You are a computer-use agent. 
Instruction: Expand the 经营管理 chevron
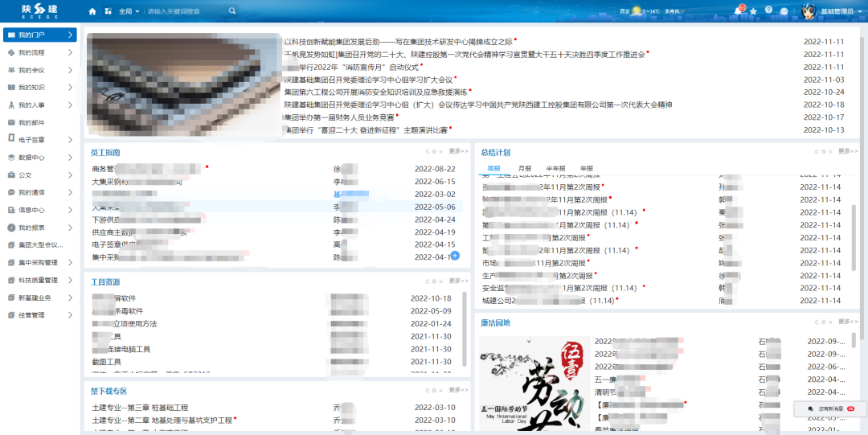pyautogui.click(x=70, y=315)
